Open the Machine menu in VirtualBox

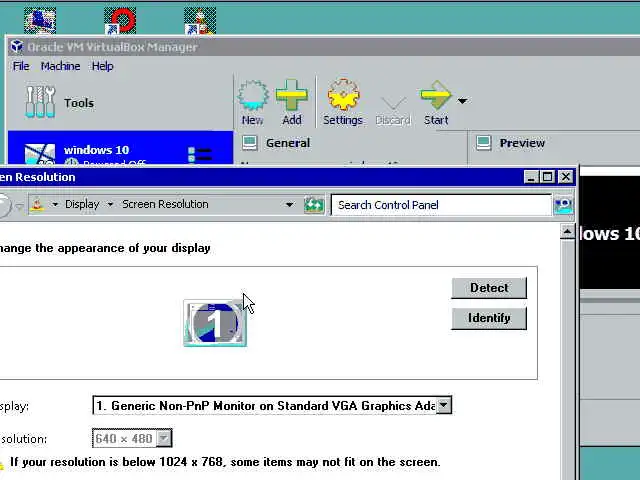coord(60,66)
